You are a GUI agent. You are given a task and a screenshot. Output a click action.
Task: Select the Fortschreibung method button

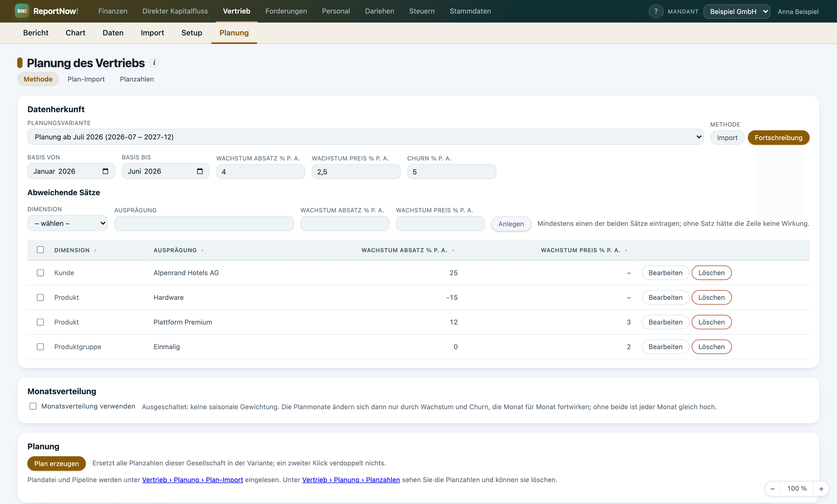pyautogui.click(x=779, y=137)
